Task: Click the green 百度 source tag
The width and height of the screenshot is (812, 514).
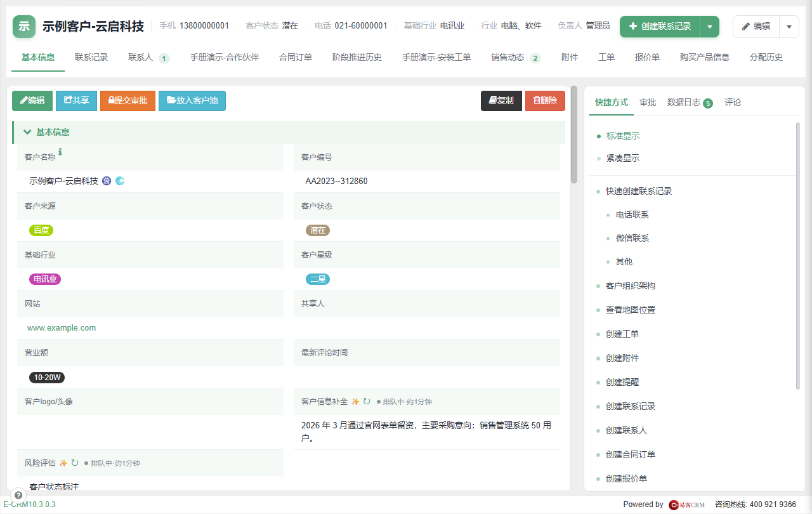Action: click(x=41, y=230)
